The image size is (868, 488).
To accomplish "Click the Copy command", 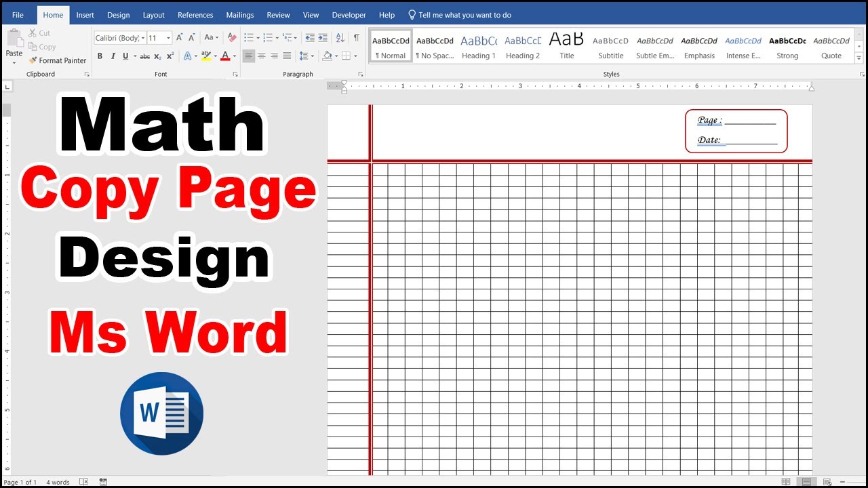I will click(x=42, y=47).
